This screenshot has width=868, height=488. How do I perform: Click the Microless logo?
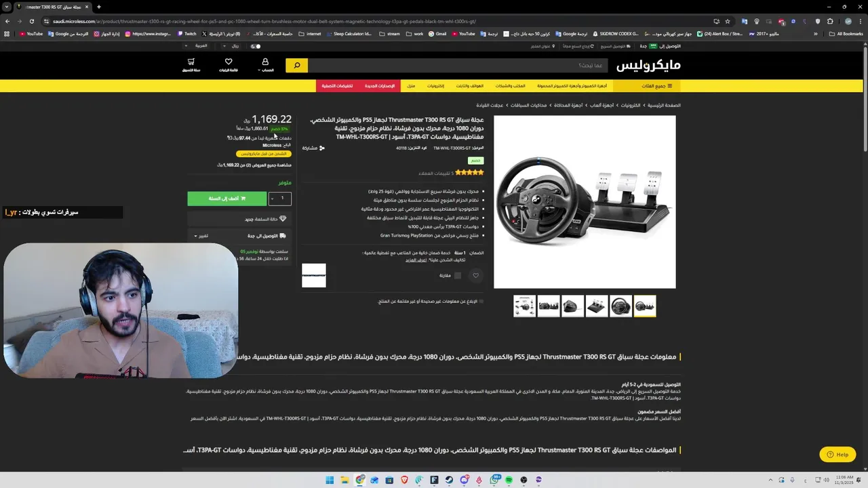click(x=648, y=65)
